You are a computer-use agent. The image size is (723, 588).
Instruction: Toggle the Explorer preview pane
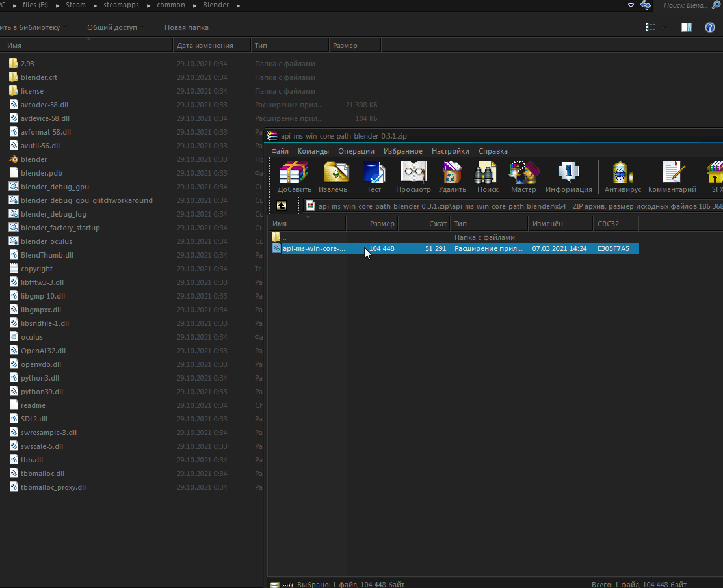[686, 27]
